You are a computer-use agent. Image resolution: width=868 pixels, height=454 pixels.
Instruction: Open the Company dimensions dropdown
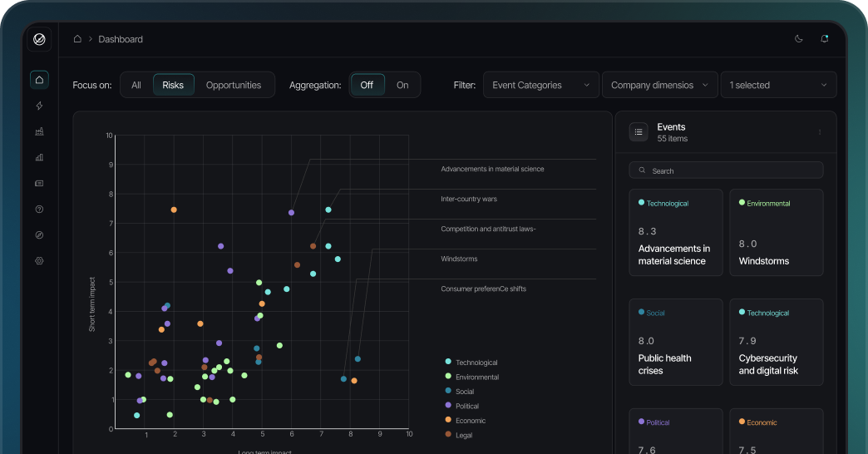[658, 85]
